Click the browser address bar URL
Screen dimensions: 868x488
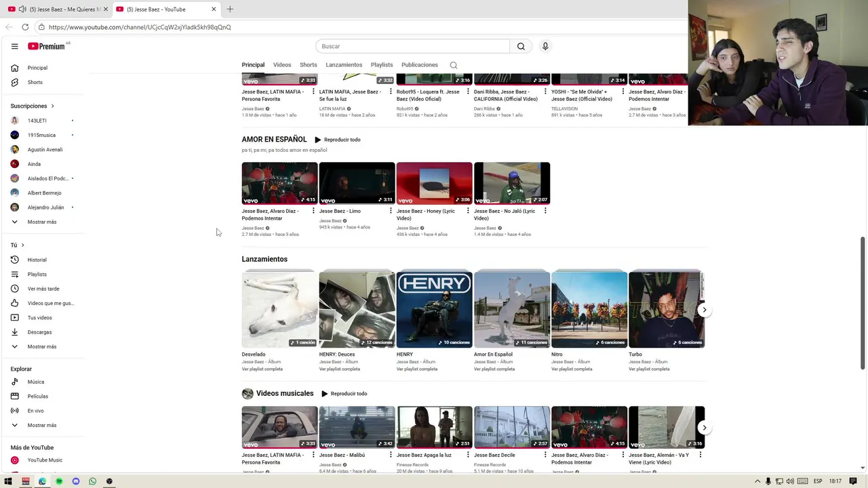140,27
